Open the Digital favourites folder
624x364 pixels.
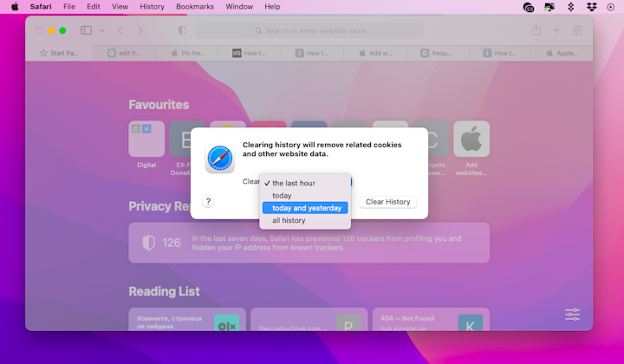[x=146, y=139]
